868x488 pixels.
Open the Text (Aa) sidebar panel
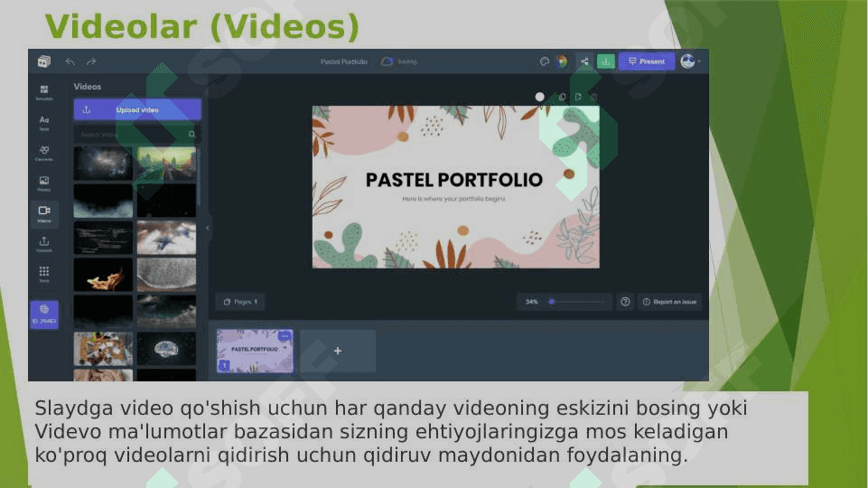click(44, 123)
